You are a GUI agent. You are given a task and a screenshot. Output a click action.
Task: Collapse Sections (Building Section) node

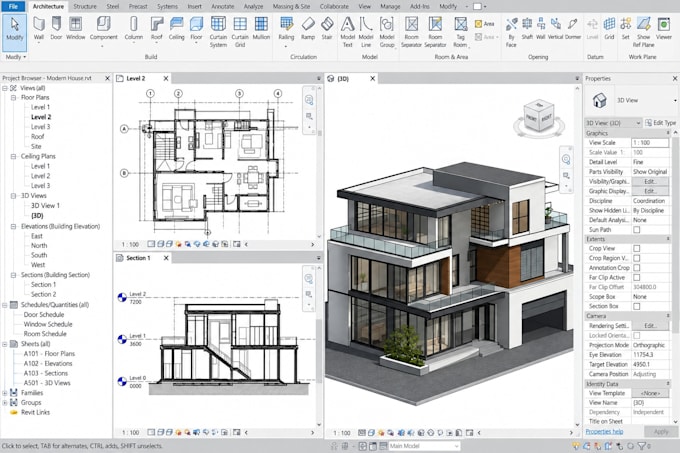(x=13, y=275)
